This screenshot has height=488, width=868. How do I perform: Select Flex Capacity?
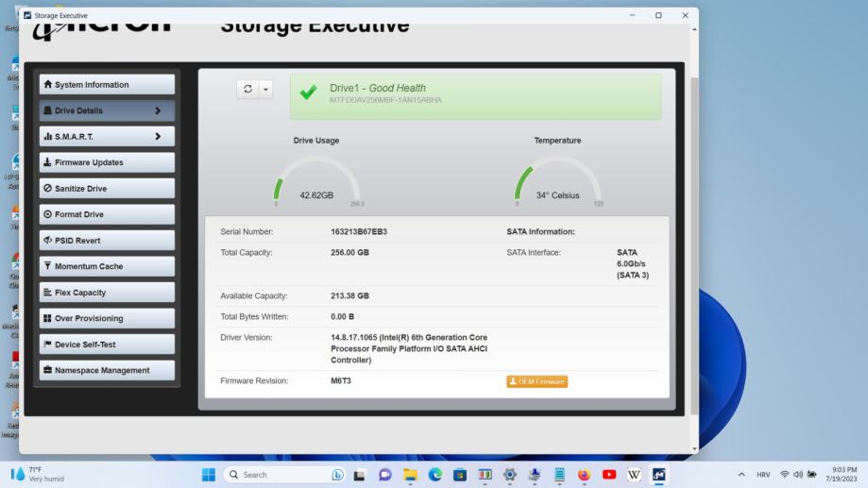(107, 293)
